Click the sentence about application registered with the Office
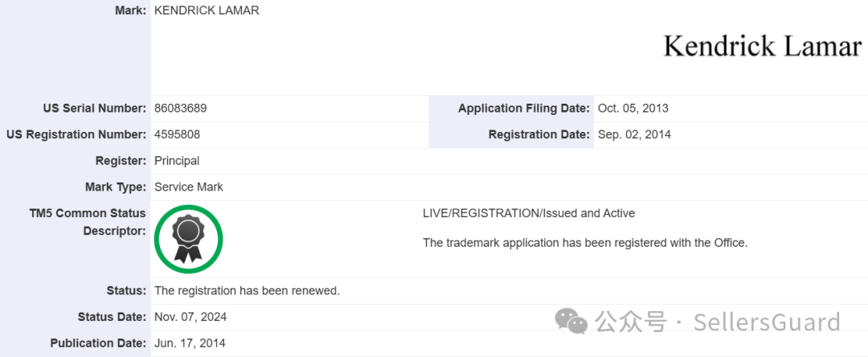 point(585,243)
